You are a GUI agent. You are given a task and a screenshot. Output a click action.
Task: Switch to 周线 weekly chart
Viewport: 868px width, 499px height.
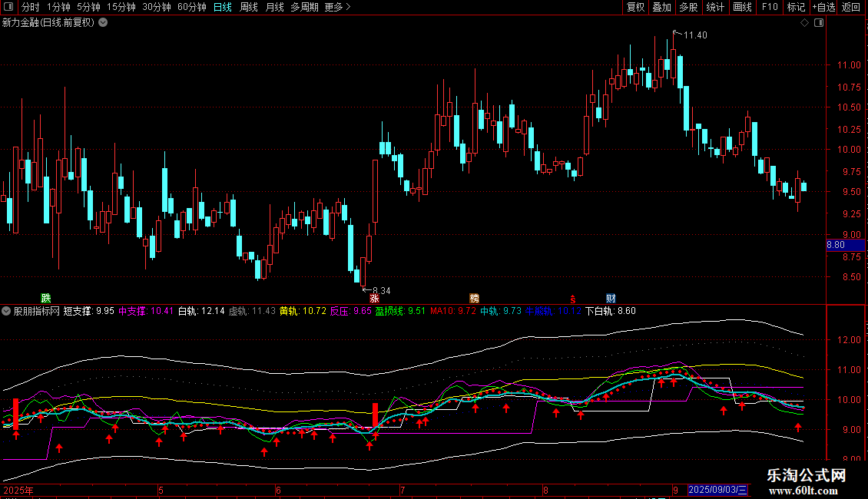point(249,7)
